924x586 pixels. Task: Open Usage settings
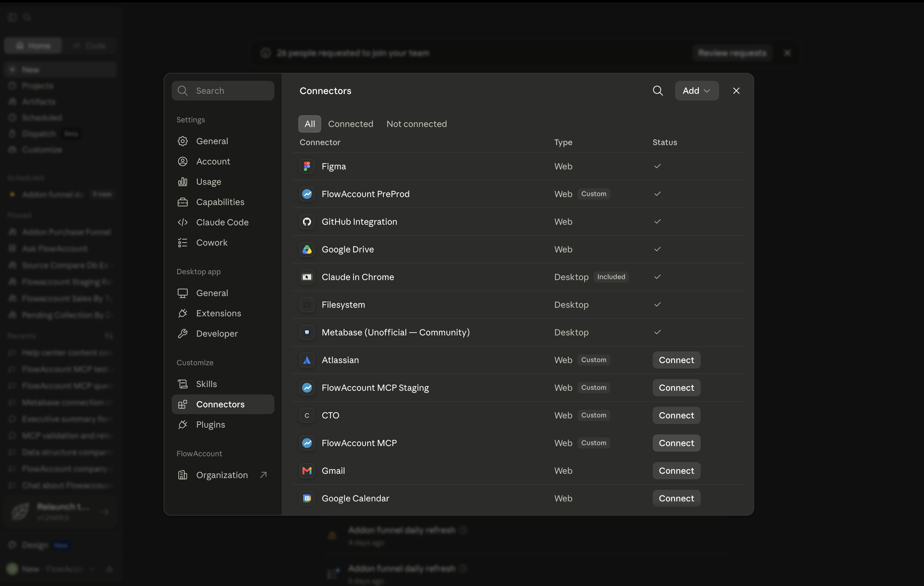[223, 182]
